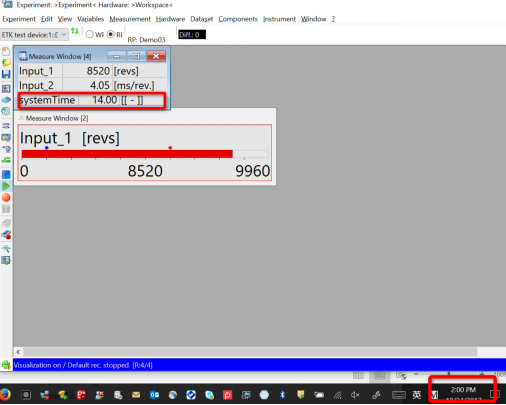Click the red P application icon in taskbar
The height and width of the screenshot is (405, 506).
227,395
